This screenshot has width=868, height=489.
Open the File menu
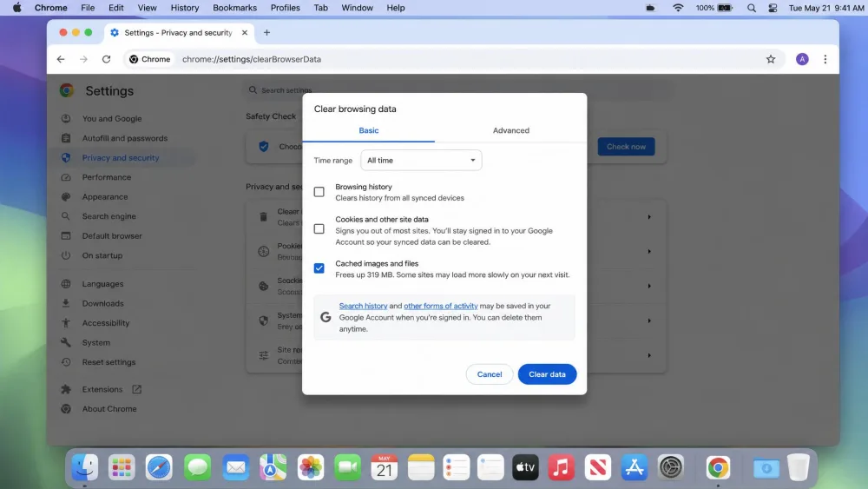tap(88, 8)
